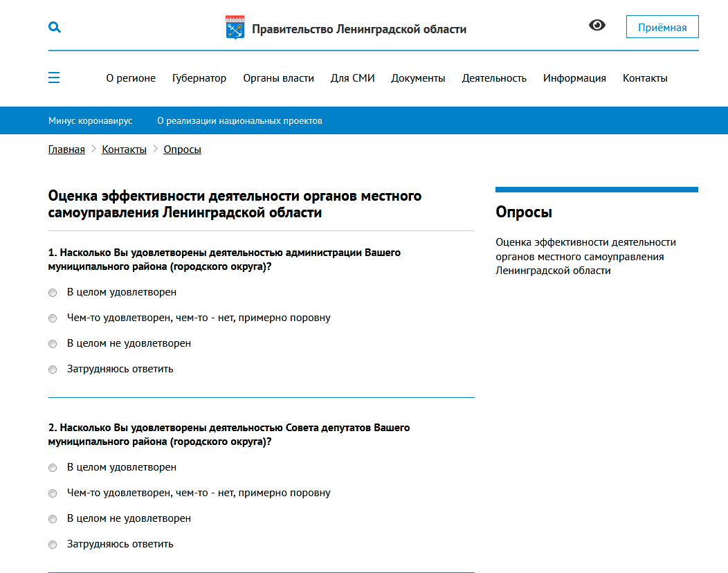Select 'В целом удовлетворен' for question 1
This screenshot has height=573, width=728.
(53, 293)
